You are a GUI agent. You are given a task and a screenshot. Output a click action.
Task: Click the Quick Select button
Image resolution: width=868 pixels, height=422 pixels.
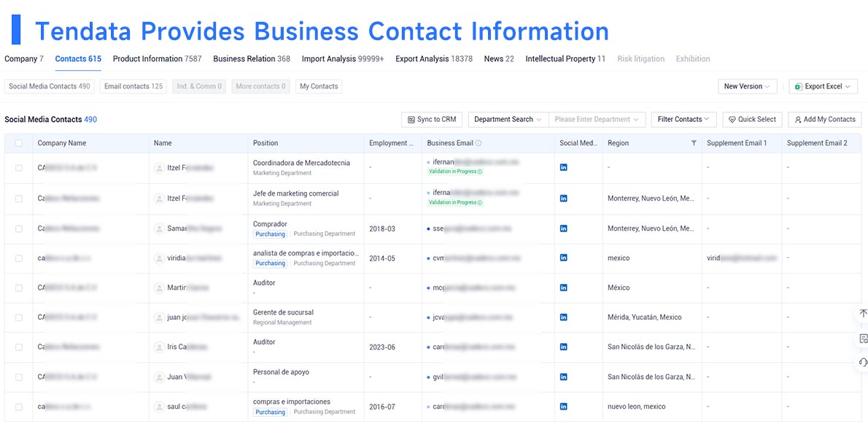point(752,119)
